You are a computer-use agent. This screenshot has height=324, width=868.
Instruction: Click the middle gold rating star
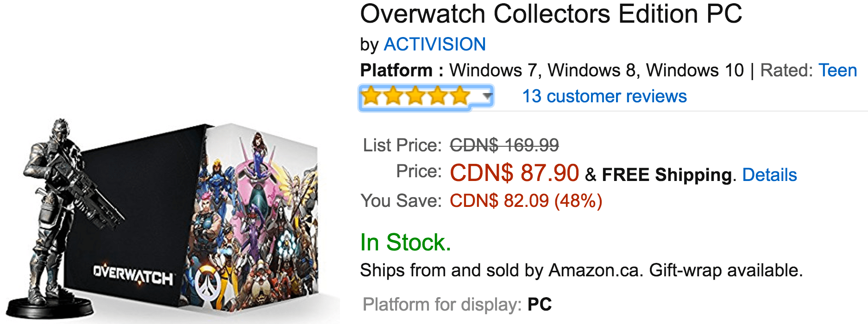point(415,96)
